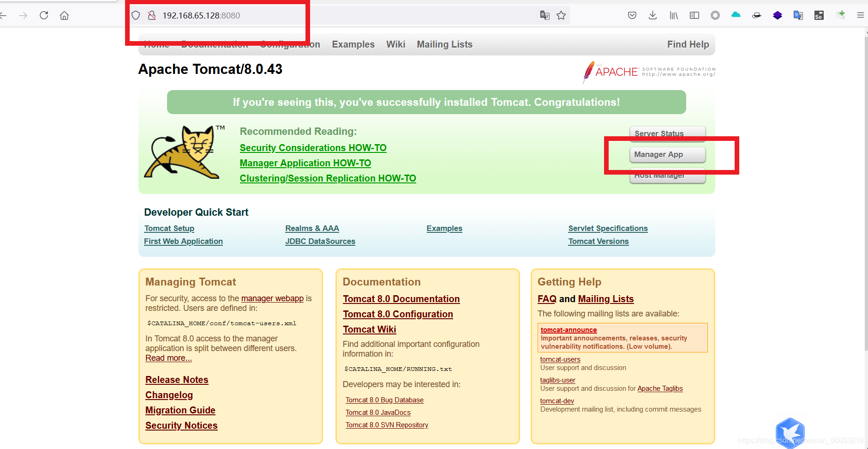Open the Security Notices link
Viewport: 868px width, 449px height.
pyautogui.click(x=181, y=425)
